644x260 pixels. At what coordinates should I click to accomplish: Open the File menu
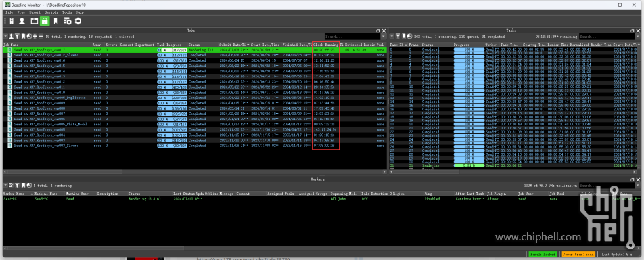pyautogui.click(x=9, y=12)
